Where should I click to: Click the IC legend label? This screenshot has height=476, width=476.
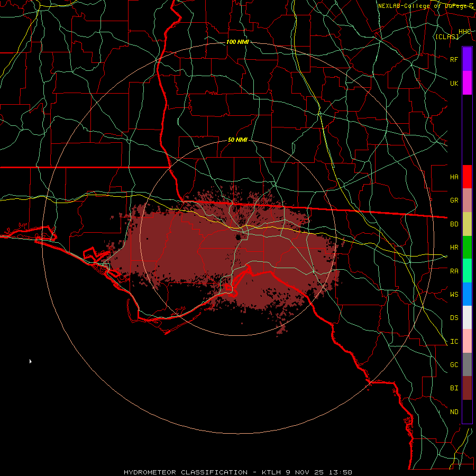pyautogui.click(x=454, y=342)
